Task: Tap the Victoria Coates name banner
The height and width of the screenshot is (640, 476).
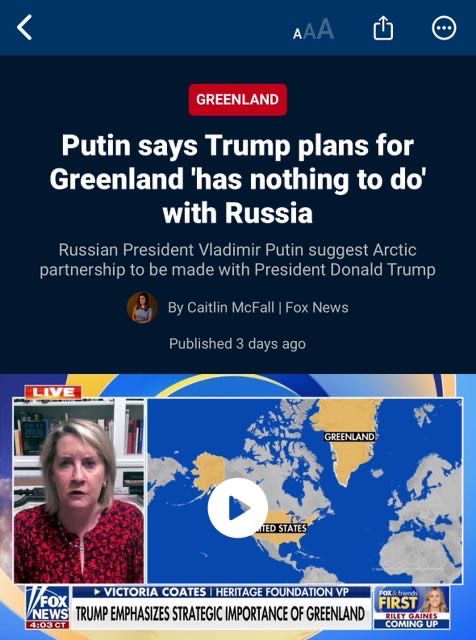Action: click(221, 592)
